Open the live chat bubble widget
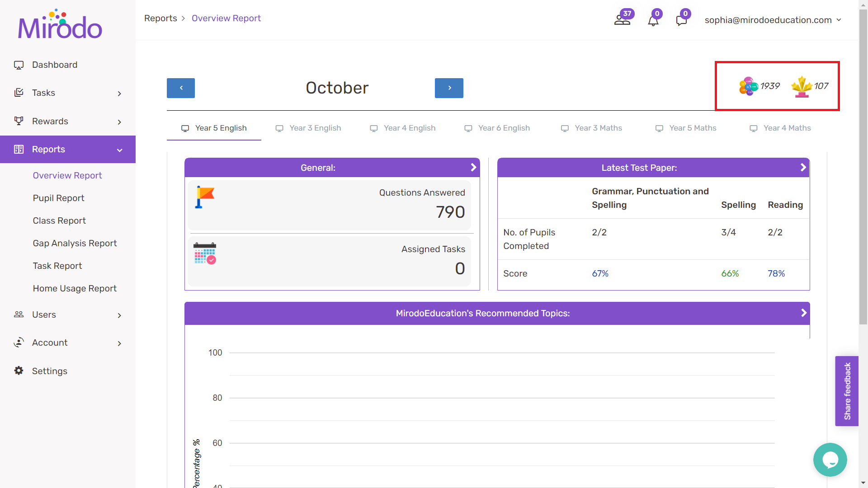Screen dimensions: 868x488 pyautogui.click(x=830, y=460)
